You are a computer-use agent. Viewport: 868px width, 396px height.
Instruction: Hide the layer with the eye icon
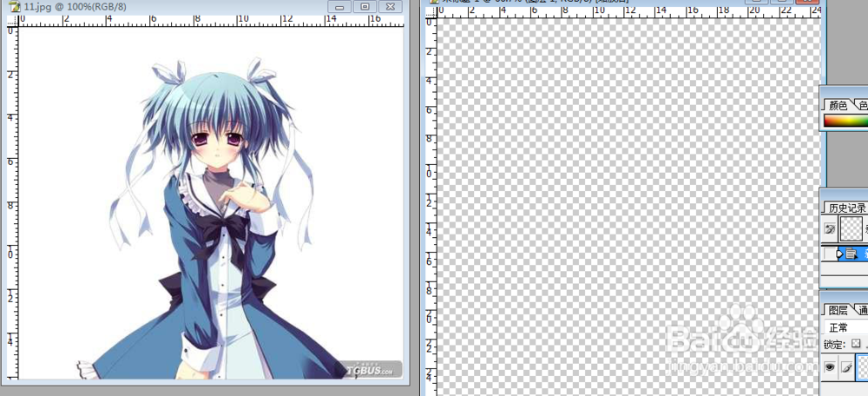point(830,367)
